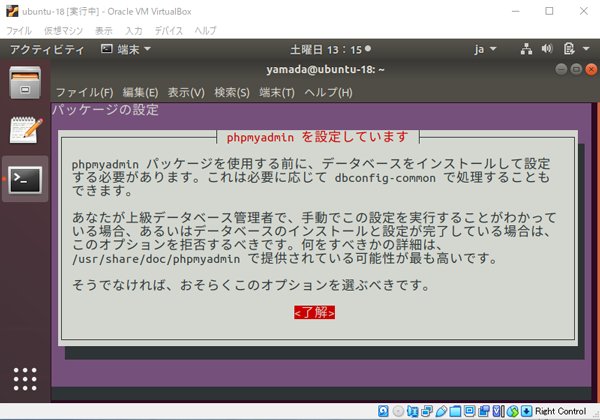Click the volume speaker icon in Ubuntu top bar
Image resolution: width=600 pixels, height=420 pixels.
pos(547,49)
